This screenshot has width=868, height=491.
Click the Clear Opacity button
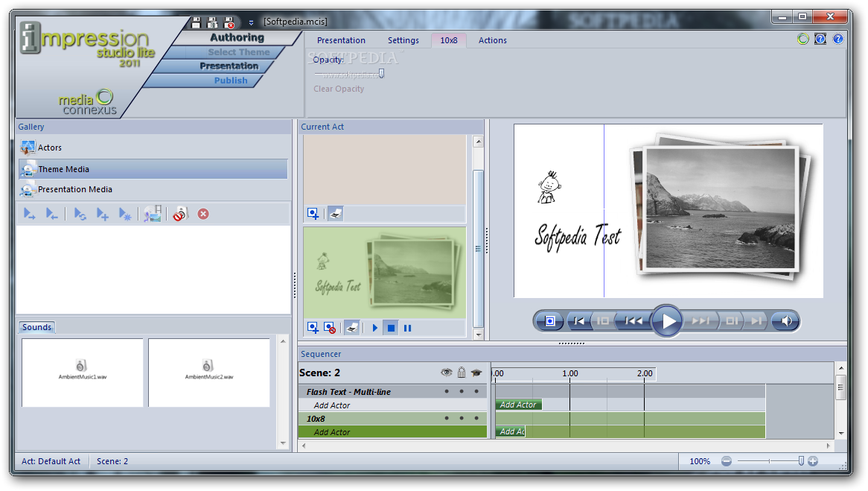pyautogui.click(x=339, y=89)
